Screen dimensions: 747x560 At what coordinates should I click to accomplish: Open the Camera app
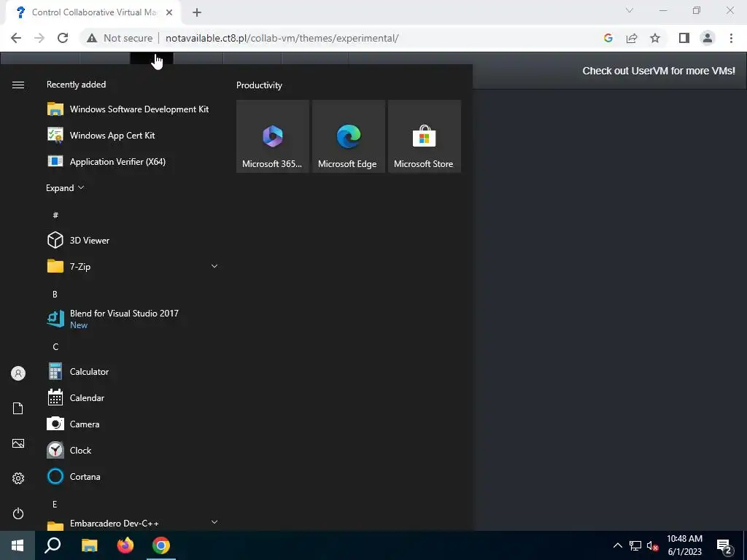(133, 424)
